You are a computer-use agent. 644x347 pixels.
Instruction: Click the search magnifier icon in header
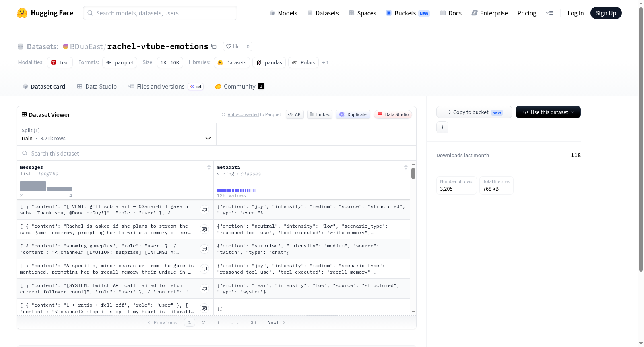(90, 13)
